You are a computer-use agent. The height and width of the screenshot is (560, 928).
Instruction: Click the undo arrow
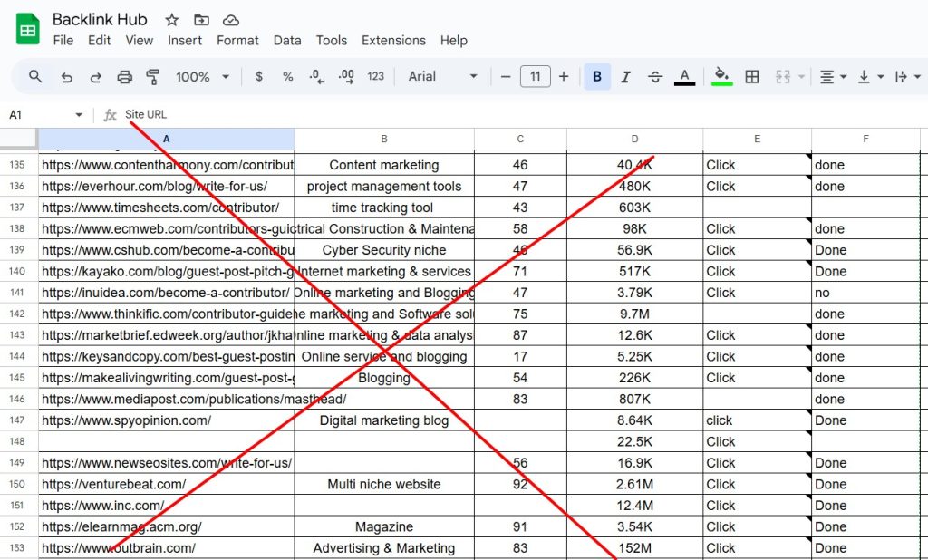(66, 77)
